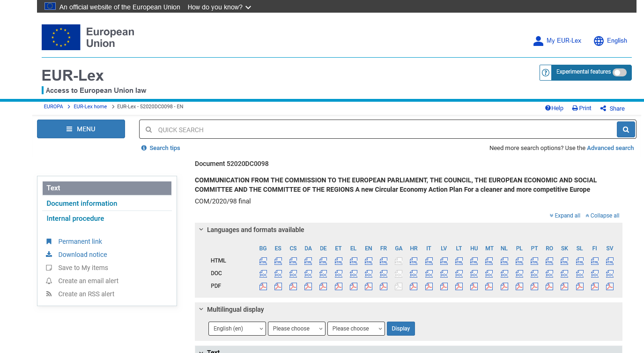
Task: Open the English (EN) HTML version
Action: (369, 261)
